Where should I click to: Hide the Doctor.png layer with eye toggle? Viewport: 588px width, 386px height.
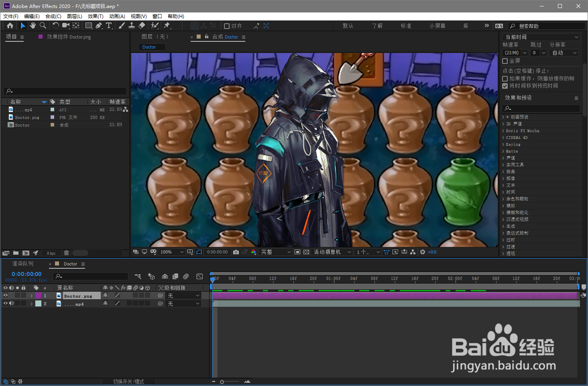[6, 296]
